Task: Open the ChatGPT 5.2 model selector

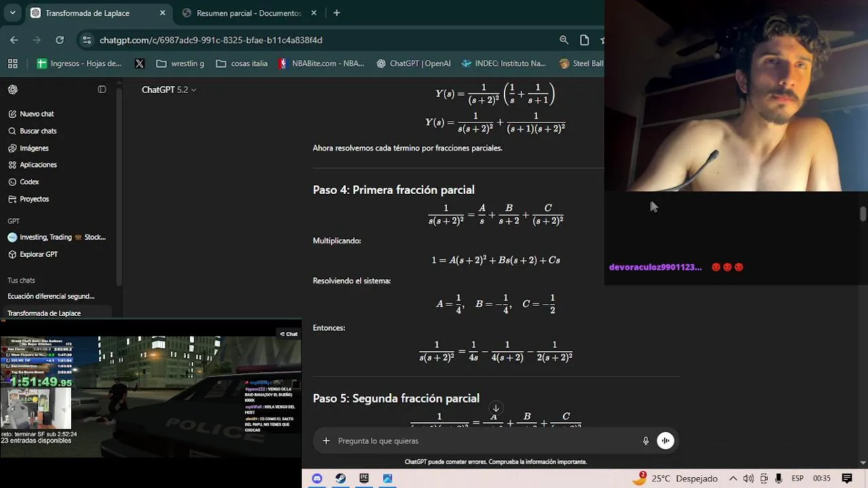Action: [x=169, y=89]
